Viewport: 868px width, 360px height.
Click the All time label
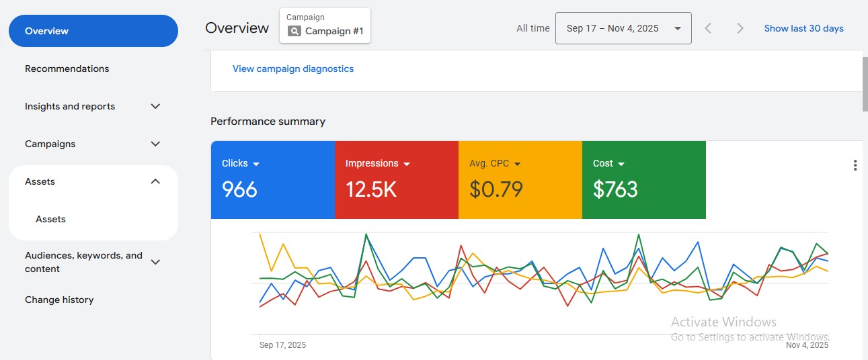coord(533,28)
